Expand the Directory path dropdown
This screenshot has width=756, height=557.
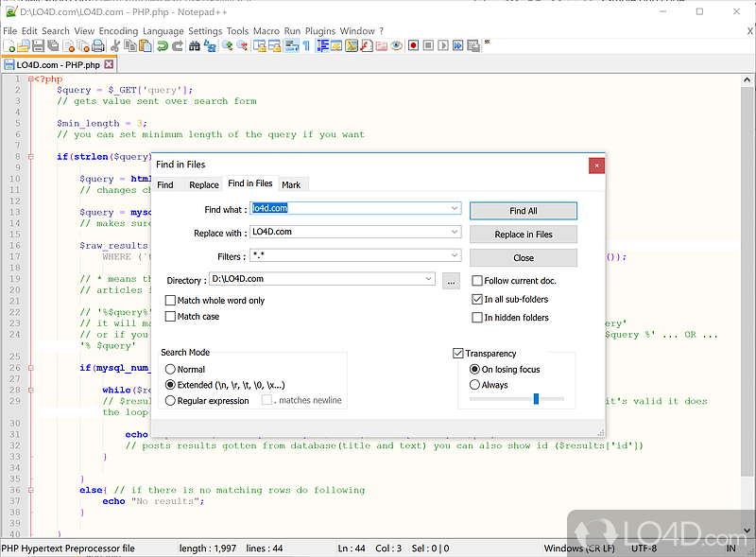point(429,280)
